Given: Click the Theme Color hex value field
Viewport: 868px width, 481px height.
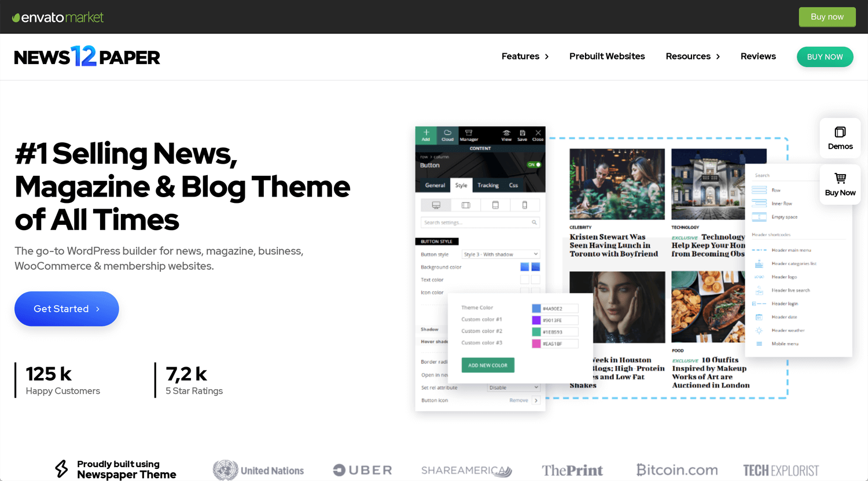Looking at the screenshot, I should (x=560, y=308).
